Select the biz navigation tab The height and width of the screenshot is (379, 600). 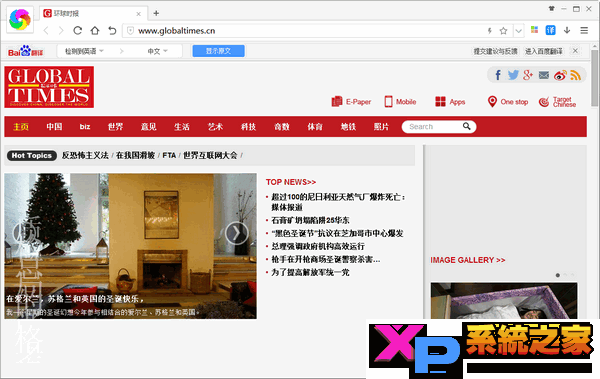(x=85, y=127)
